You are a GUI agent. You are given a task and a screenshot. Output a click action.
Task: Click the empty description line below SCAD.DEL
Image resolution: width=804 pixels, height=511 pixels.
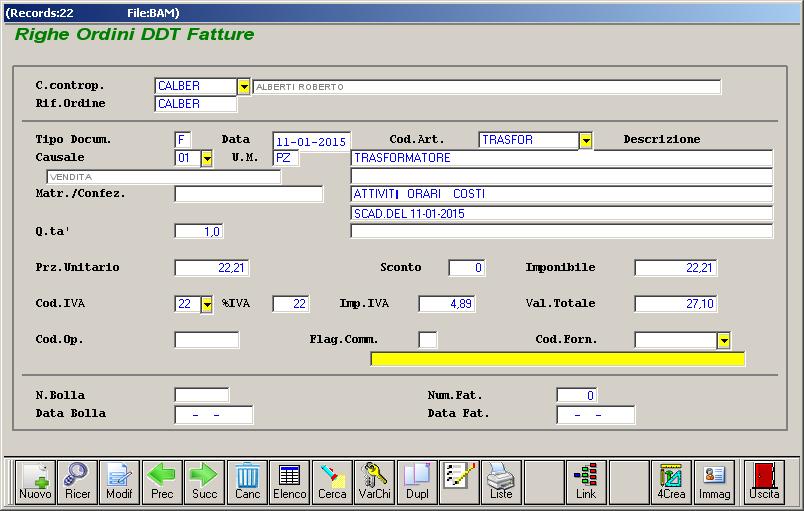(561, 231)
